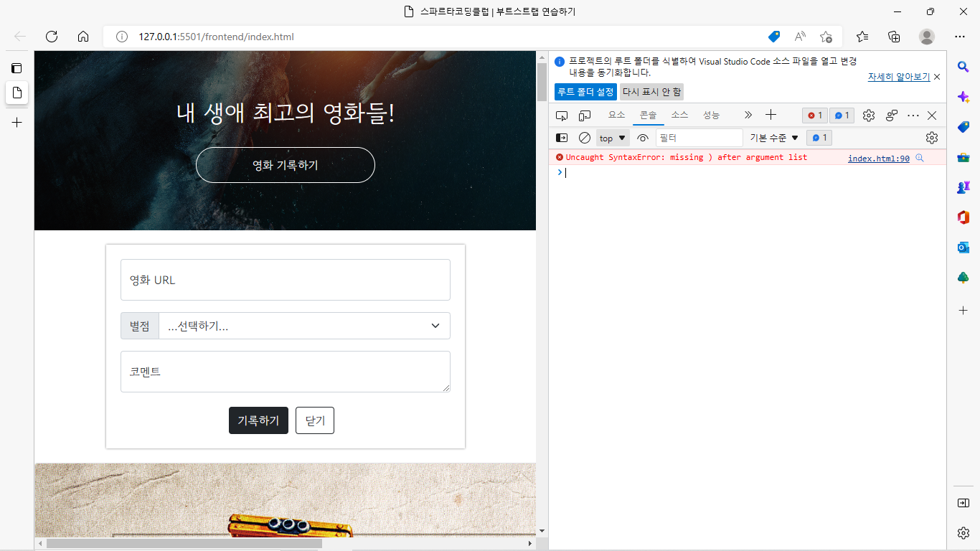Activate inspect element picker in DevTools
The image size is (980, 551).
point(562,116)
